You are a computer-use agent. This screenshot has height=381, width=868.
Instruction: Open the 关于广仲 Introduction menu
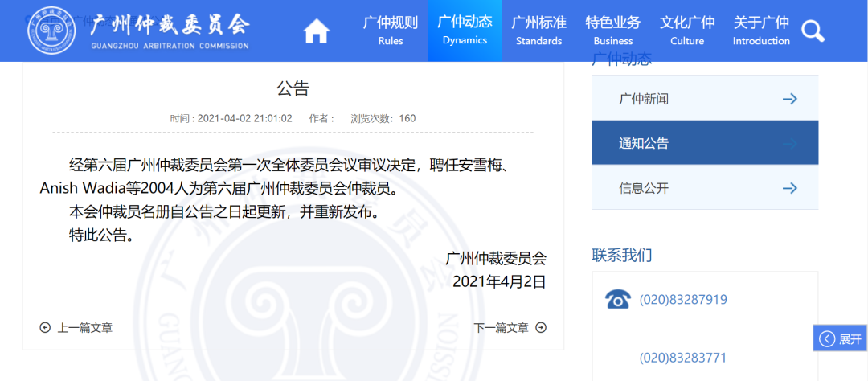[x=761, y=31]
